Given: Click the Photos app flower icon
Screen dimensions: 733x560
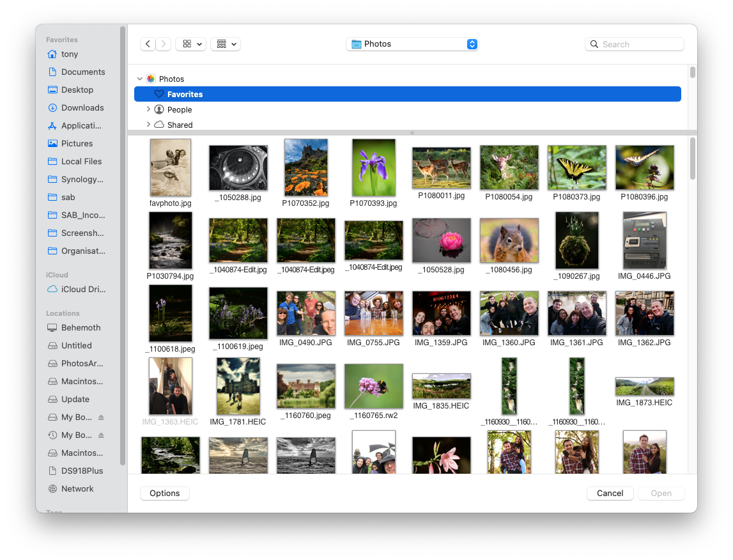Looking at the screenshot, I should tap(151, 79).
